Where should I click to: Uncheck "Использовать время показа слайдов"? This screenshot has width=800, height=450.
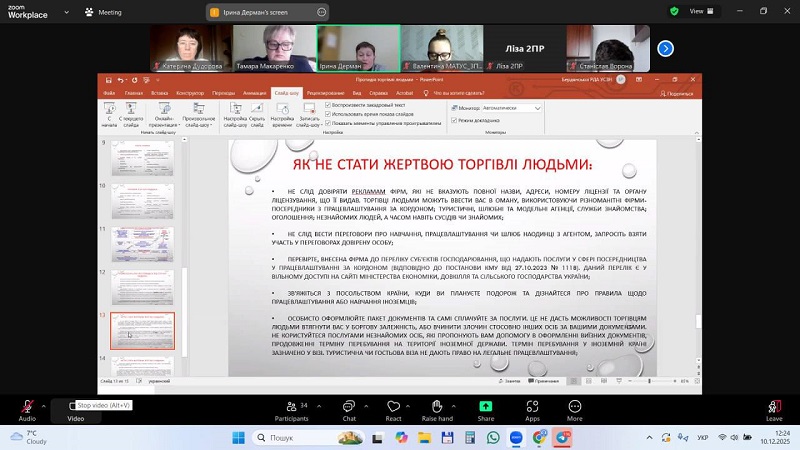(328, 113)
